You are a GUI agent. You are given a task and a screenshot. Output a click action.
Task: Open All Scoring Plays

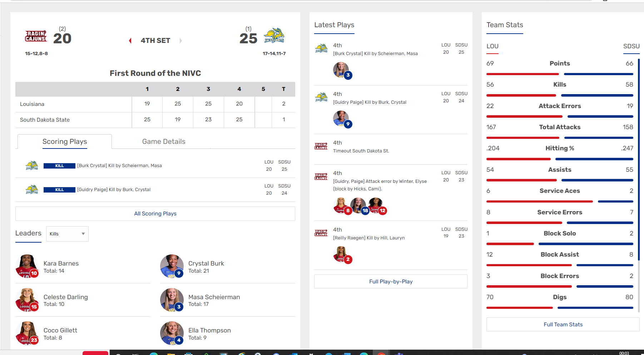point(155,214)
